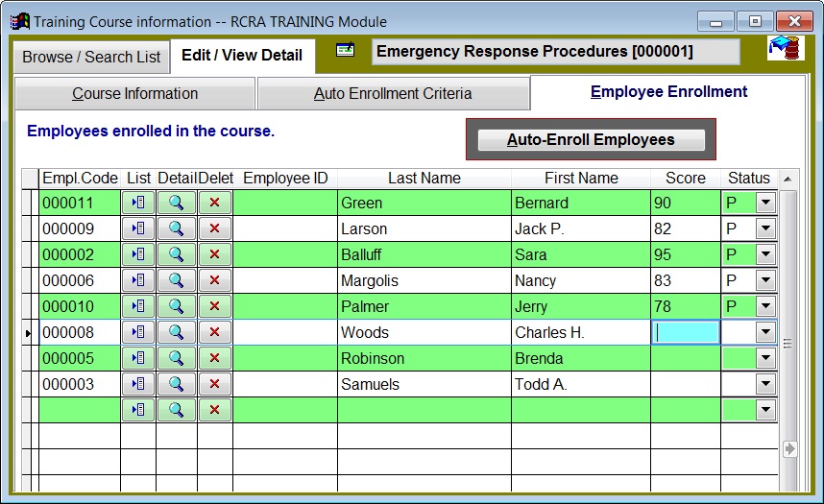Click the Score field for Woods
Viewport: 824px width, 504px height.
click(686, 332)
